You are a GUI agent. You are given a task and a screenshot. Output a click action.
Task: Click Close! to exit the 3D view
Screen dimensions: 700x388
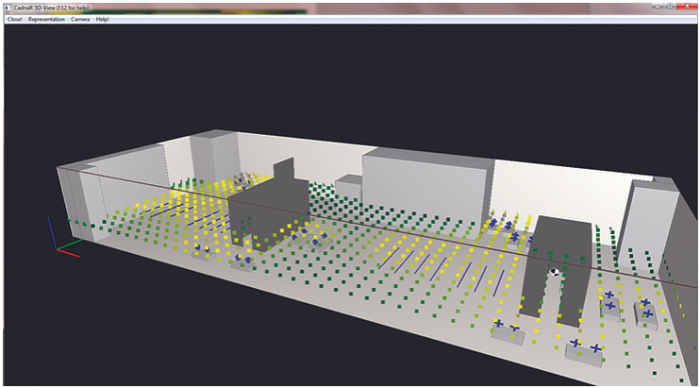pyautogui.click(x=15, y=19)
